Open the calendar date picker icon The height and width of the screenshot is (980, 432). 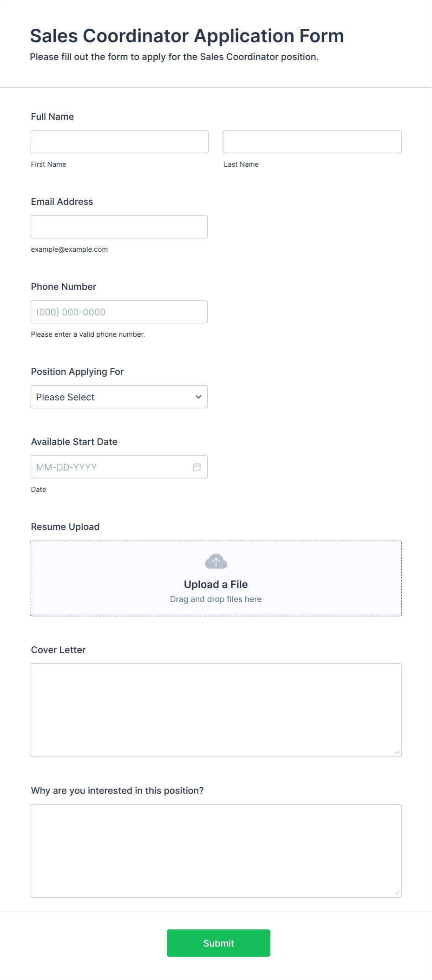tap(197, 467)
